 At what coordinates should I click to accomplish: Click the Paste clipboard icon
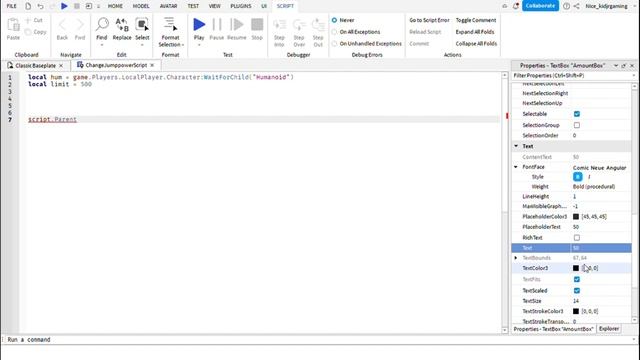tap(13, 24)
